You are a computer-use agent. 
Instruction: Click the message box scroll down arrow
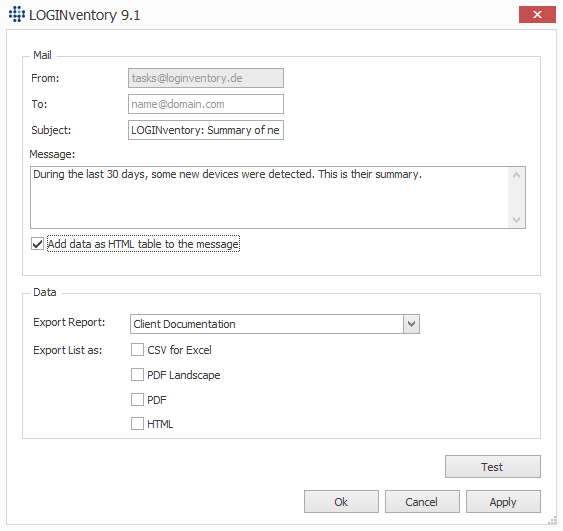[x=516, y=219]
